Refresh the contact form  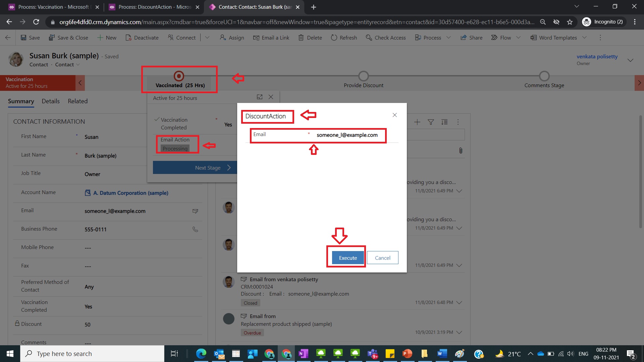pos(343,38)
